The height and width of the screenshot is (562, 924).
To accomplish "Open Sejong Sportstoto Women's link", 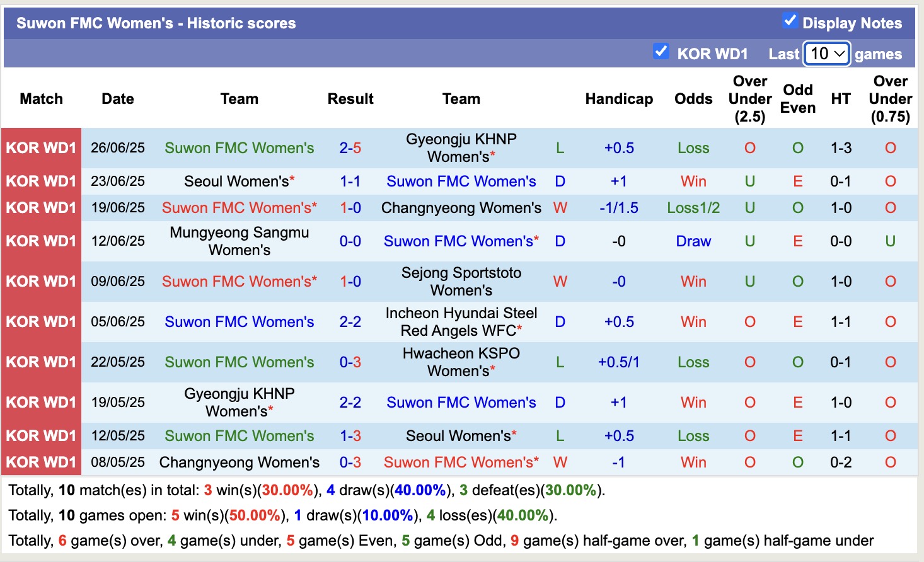I will point(461,282).
